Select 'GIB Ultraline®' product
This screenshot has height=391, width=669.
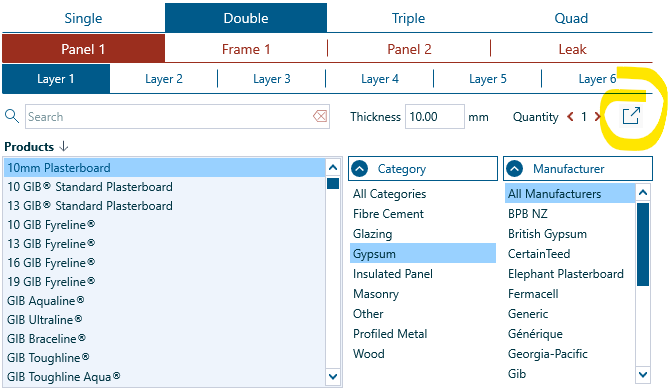[165, 320]
